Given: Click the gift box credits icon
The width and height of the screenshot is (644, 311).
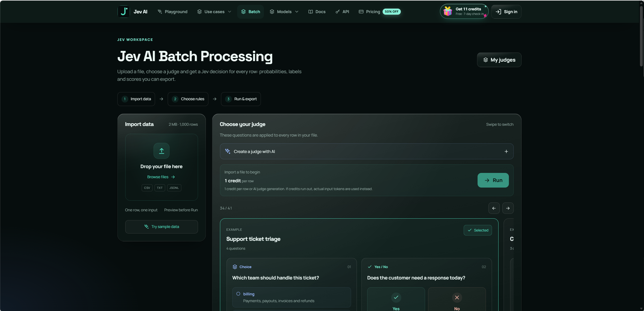Looking at the screenshot, I should point(448,11).
